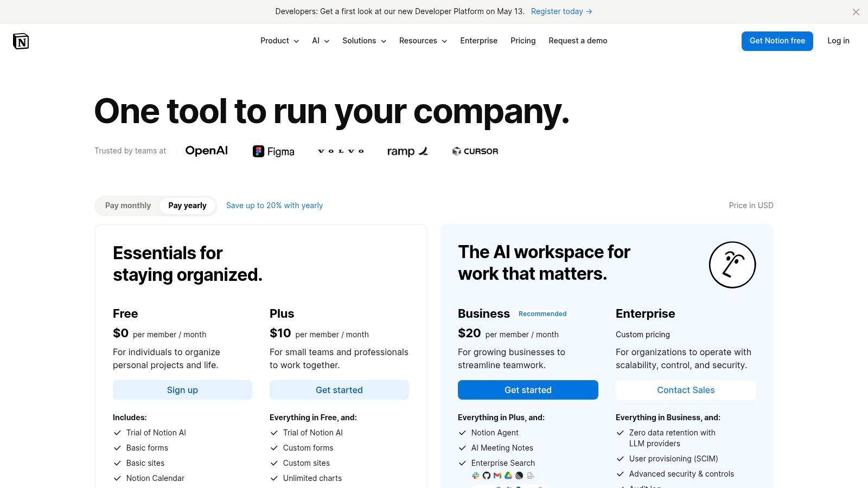Click the smiley face illustration on AI workspace card
The image size is (868, 488).
coord(732,265)
